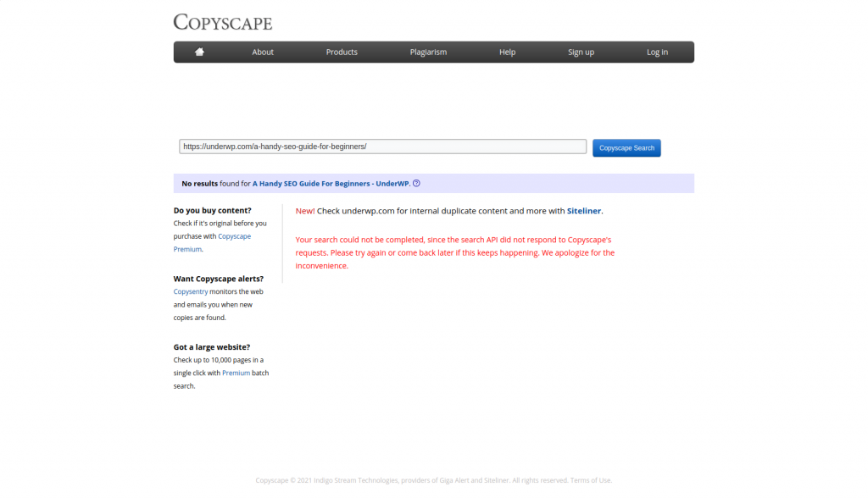Click the 'No results' text

point(199,184)
